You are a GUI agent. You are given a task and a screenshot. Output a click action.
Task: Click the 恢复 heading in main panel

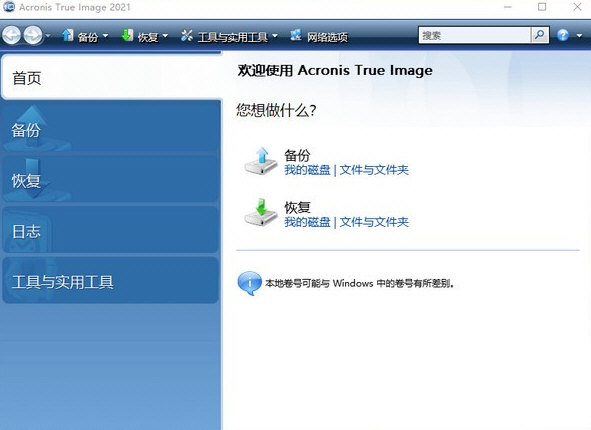[297, 207]
